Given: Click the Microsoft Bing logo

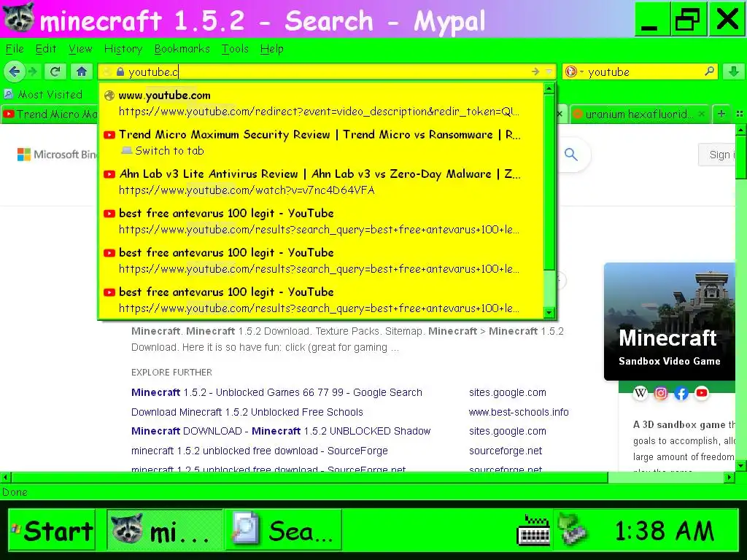Looking at the screenshot, I should point(57,155).
